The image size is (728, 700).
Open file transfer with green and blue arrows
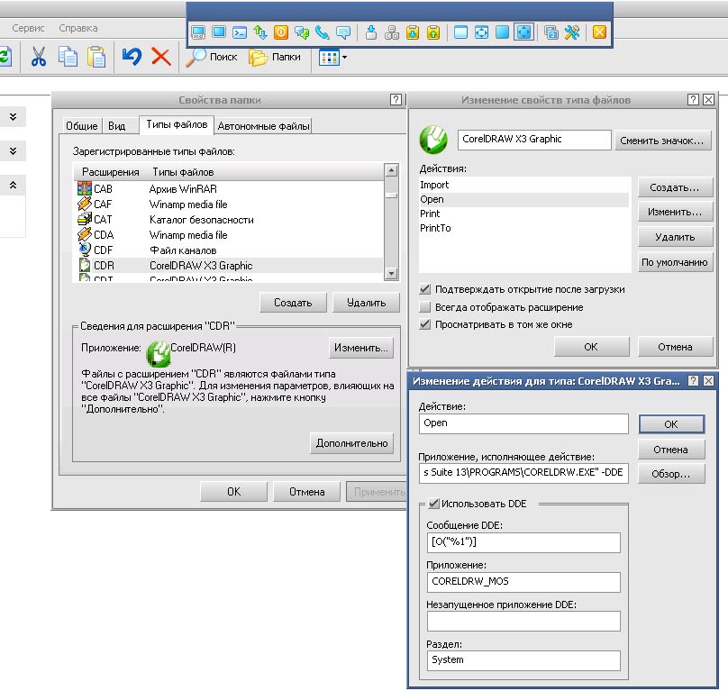click(260, 32)
